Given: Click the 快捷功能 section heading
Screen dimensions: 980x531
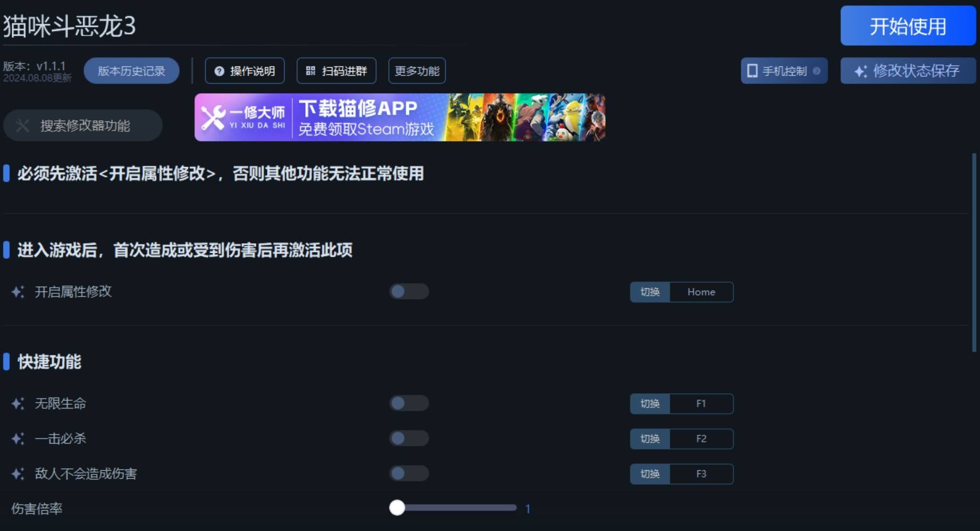Looking at the screenshot, I should (49, 362).
